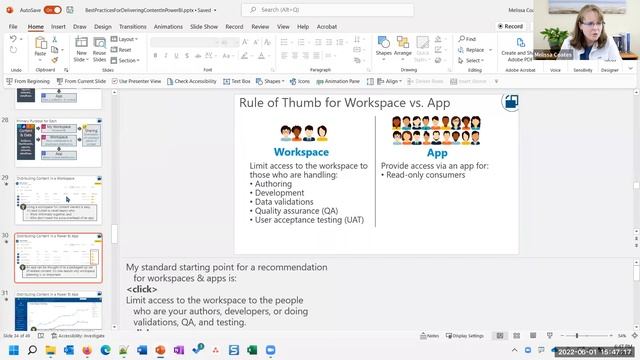Viewport: 640px width, 360px height.
Task: Open the Animation Pane
Action: [x=338, y=81]
